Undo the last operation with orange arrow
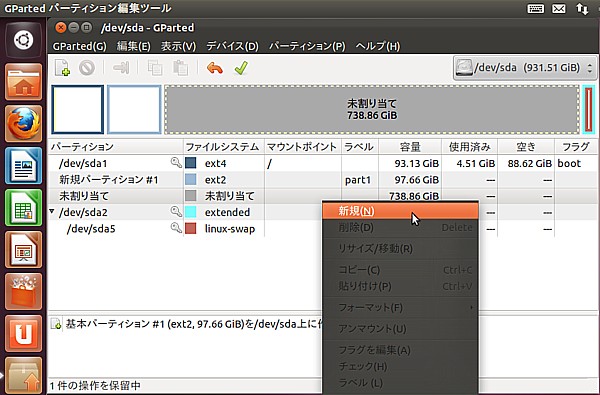This screenshot has height=395, width=600. pyautogui.click(x=215, y=68)
